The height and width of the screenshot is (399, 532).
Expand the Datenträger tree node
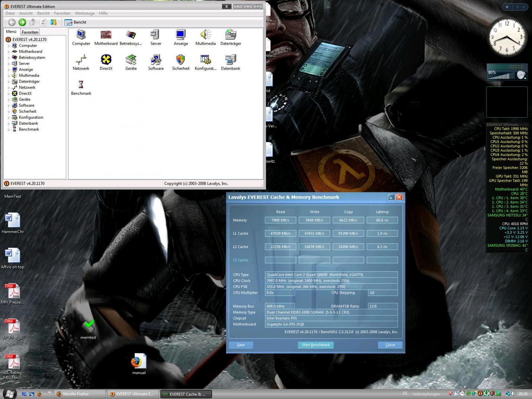(x=9, y=82)
